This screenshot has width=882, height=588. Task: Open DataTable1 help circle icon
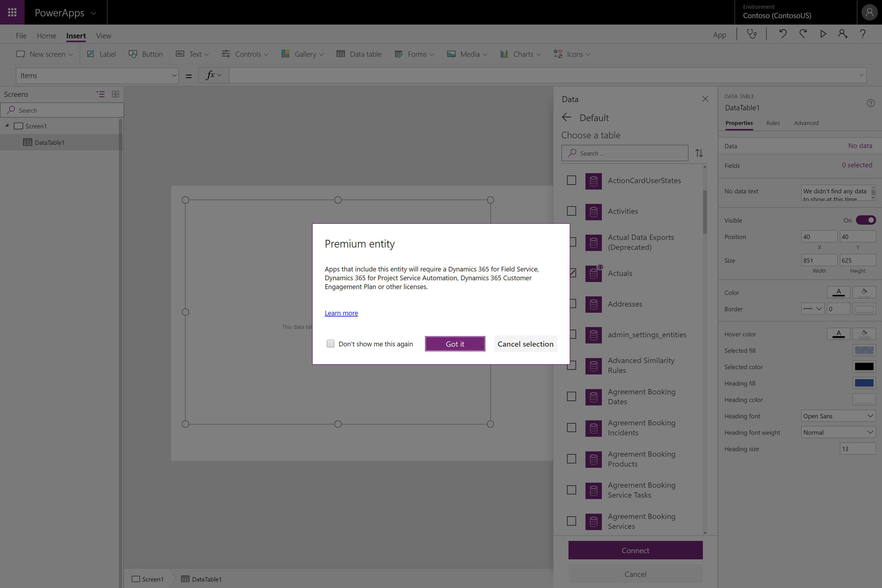(870, 103)
